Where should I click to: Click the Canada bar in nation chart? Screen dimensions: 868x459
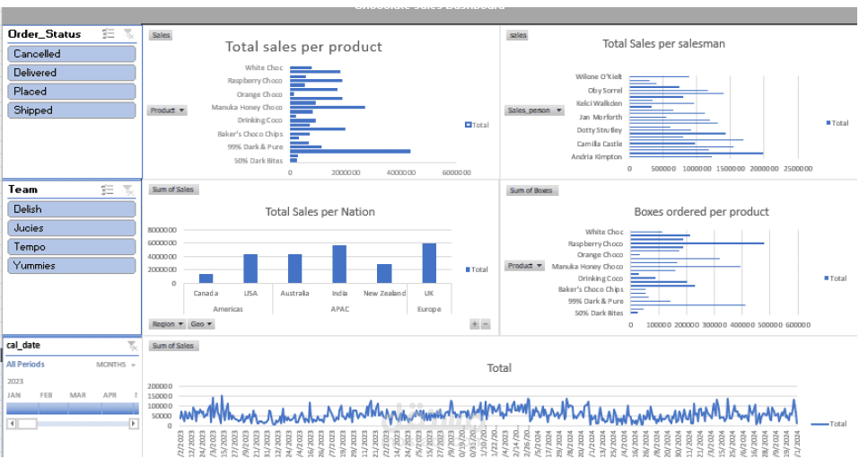206,278
